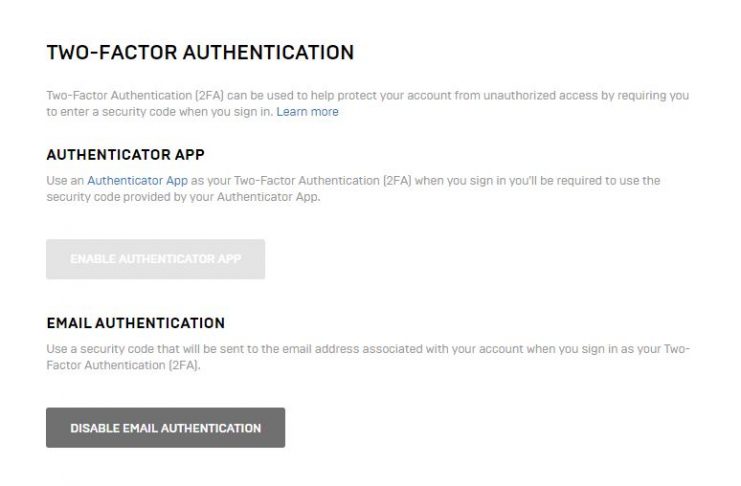This screenshot has width=741, height=486.
Task: Click the Two-Factor Authentication page heading
Action: coord(200,52)
